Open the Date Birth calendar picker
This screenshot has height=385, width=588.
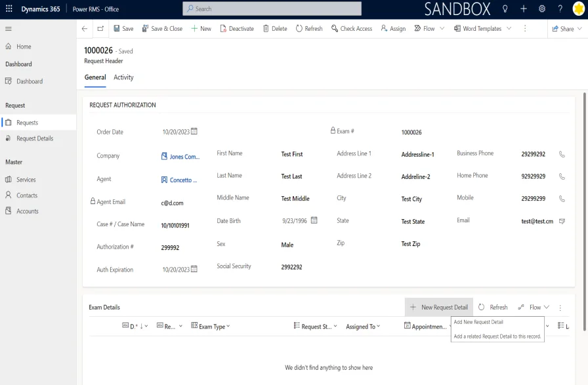(x=314, y=220)
